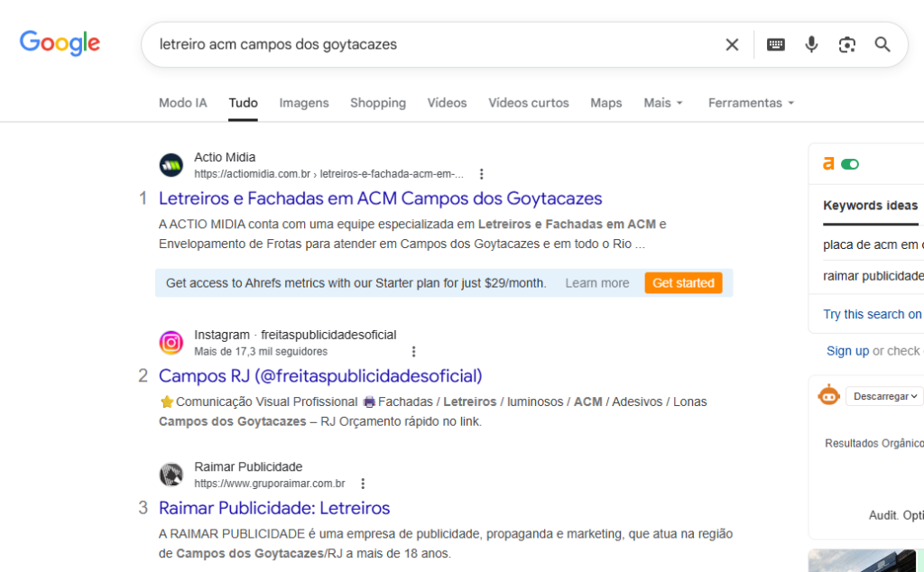924x572 pixels.
Task: Start voice search with microphone
Action: [x=811, y=45]
